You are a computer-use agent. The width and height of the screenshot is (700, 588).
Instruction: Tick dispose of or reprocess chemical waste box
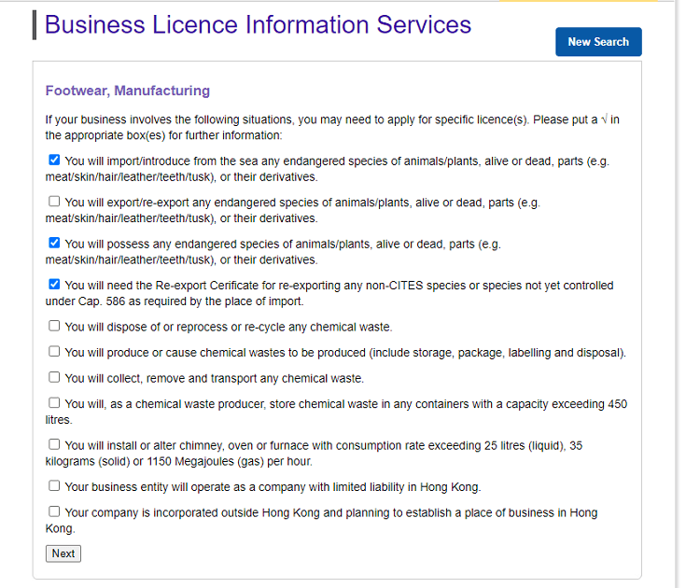click(54, 326)
